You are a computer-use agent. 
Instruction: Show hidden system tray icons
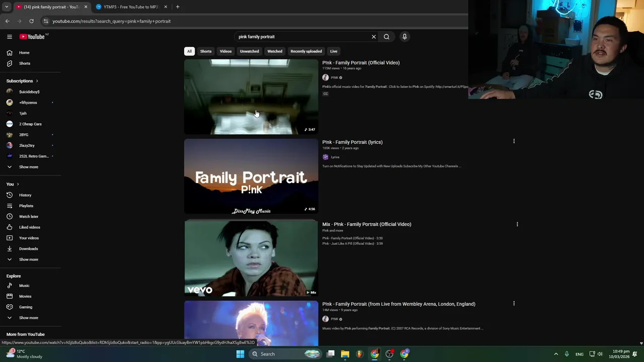[556, 354]
